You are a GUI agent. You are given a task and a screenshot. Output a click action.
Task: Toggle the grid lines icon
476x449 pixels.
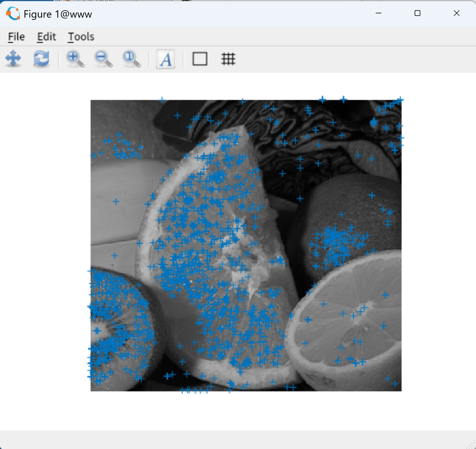(x=228, y=59)
